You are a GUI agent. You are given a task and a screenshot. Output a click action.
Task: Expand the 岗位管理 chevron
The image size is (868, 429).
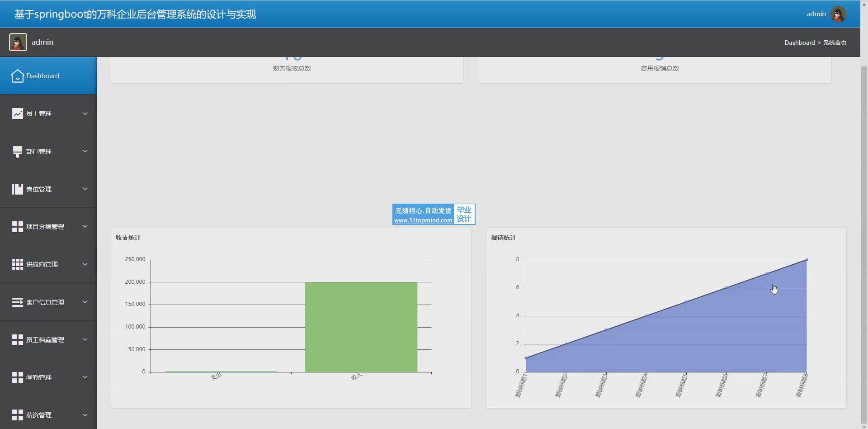85,189
